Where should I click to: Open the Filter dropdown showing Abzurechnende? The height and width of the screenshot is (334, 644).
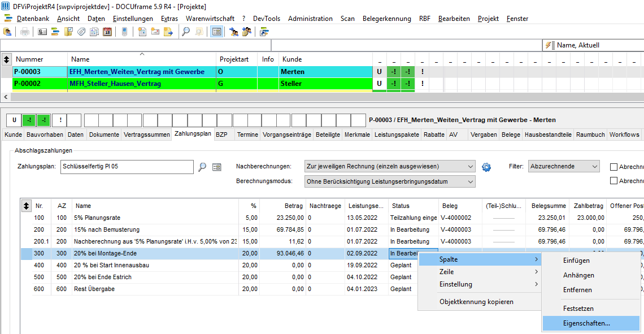point(564,166)
